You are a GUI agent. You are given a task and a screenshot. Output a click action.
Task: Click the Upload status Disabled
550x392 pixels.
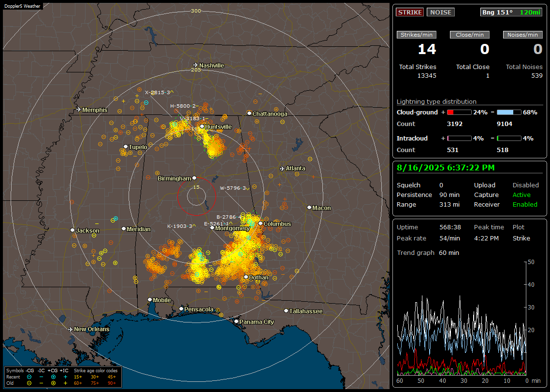(525, 185)
